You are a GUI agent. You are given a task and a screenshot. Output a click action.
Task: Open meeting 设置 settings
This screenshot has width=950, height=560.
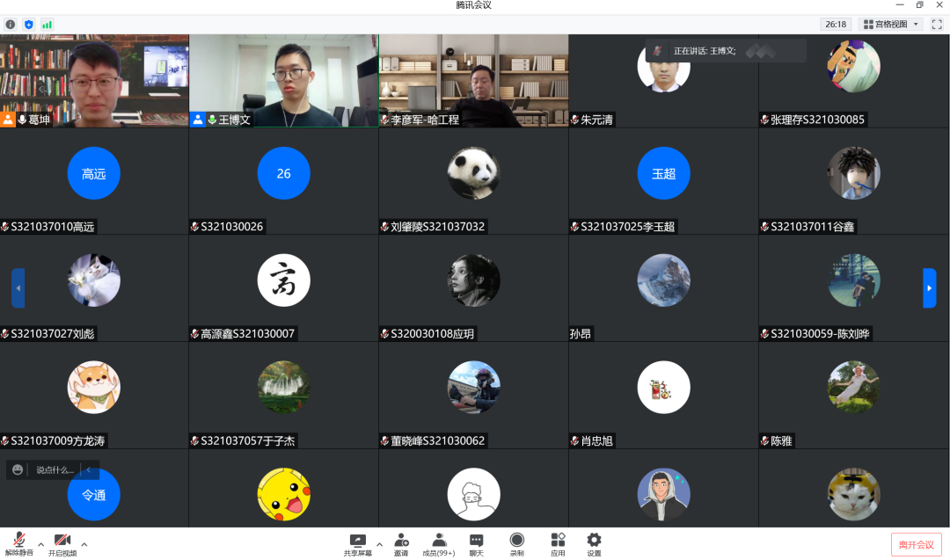click(x=594, y=544)
